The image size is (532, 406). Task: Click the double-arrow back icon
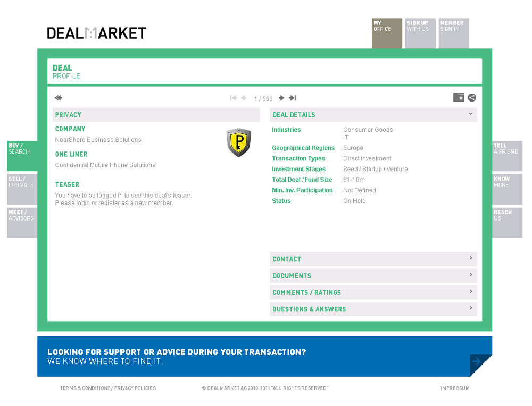[59, 98]
